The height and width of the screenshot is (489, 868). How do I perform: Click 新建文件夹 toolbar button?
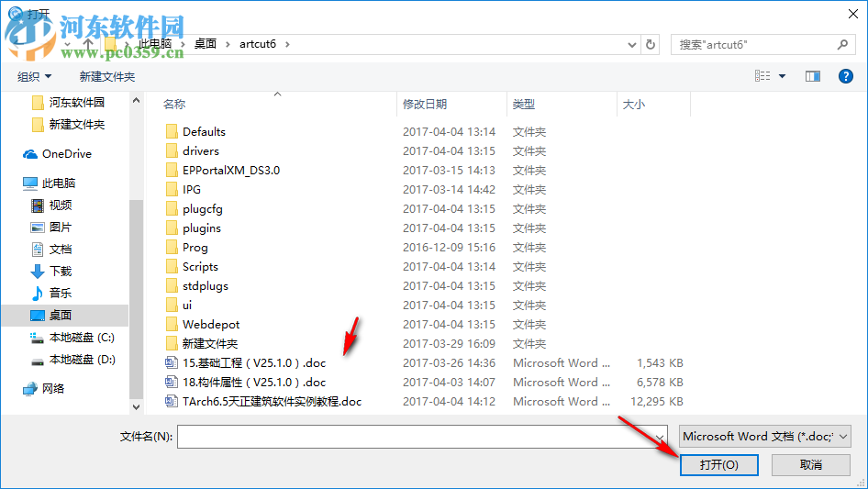point(107,76)
